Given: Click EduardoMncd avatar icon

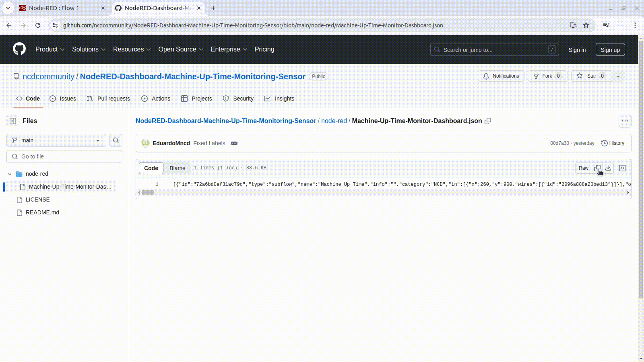Looking at the screenshot, I should pyautogui.click(x=145, y=143).
